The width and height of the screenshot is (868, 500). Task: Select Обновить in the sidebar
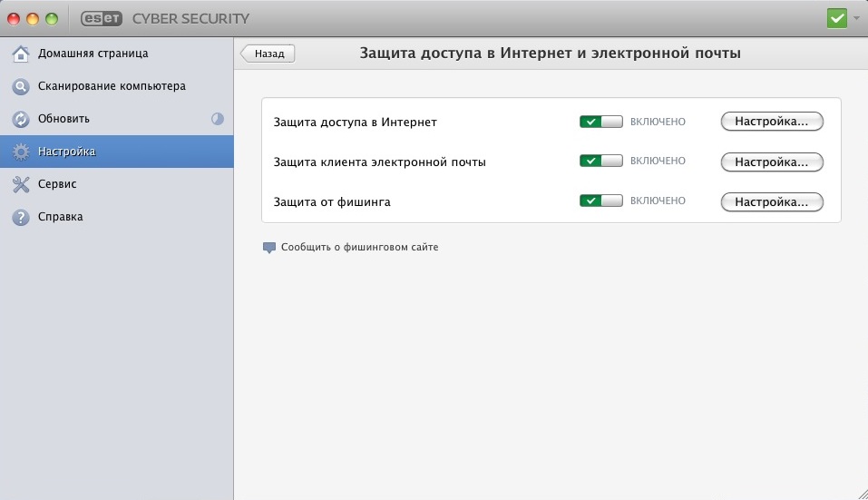point(117,119)
